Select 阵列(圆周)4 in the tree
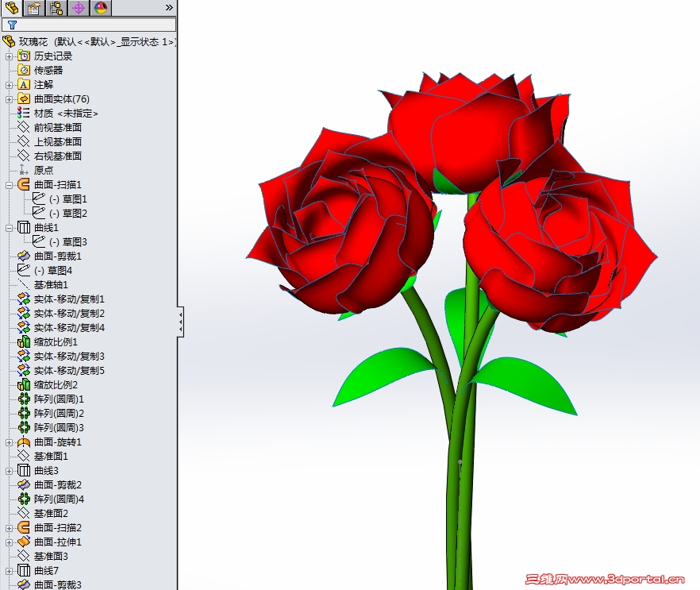Screen dimensions: 700x590 pos(59,499)
